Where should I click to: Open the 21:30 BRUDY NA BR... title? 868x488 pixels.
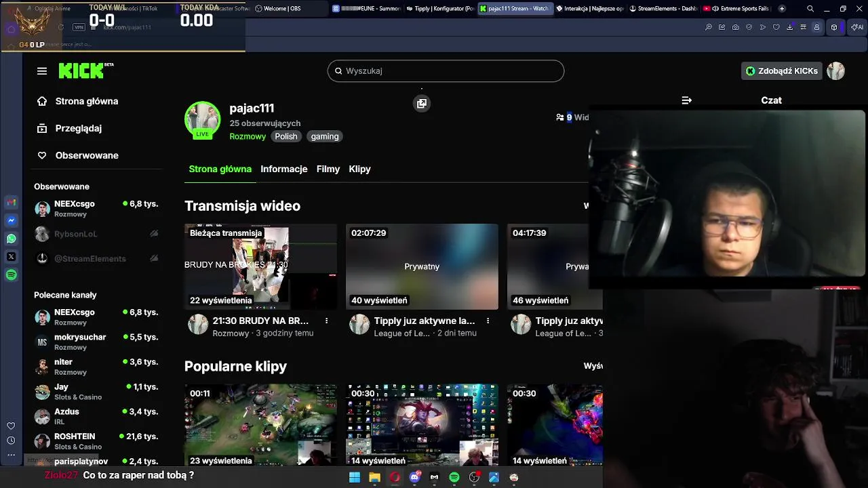coord(260,321)
